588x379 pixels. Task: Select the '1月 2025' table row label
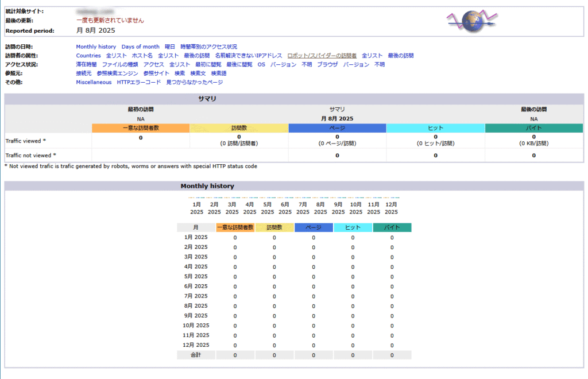(196, 237)
